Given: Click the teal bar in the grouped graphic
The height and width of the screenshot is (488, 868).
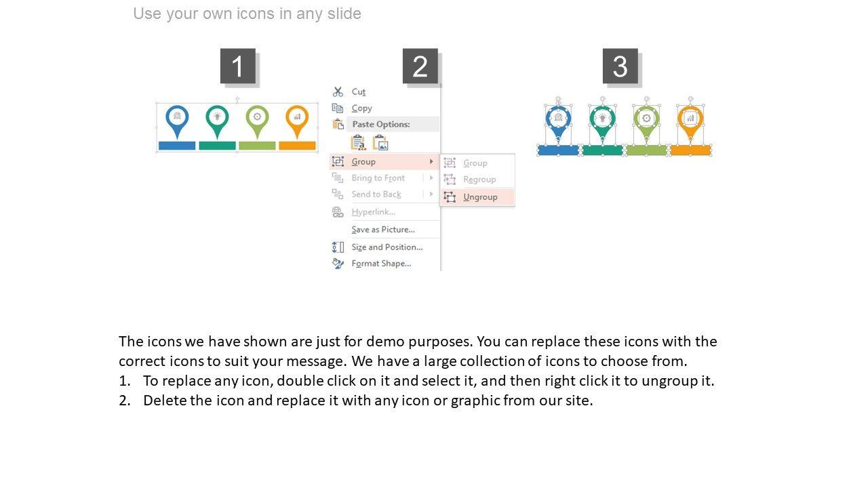Looking at the screenshot, I should point(217,146).
